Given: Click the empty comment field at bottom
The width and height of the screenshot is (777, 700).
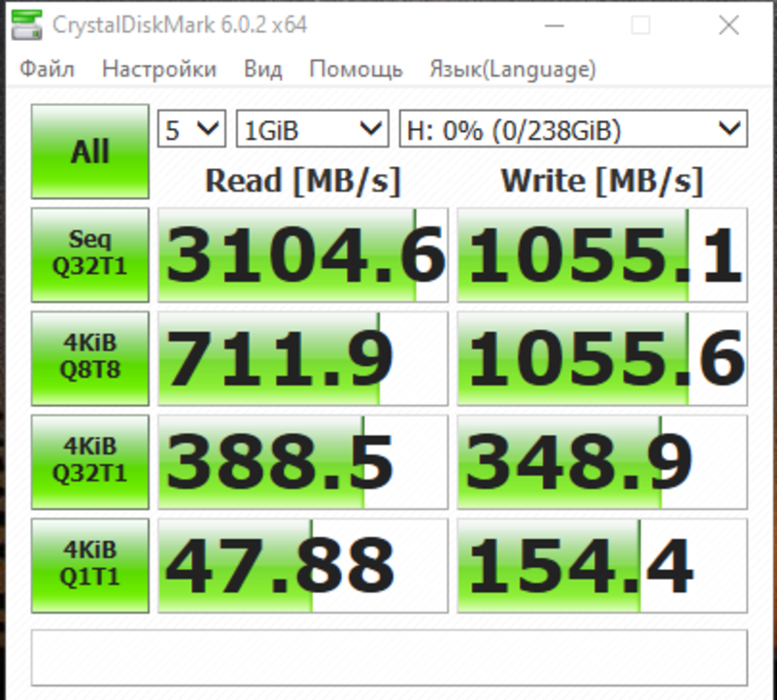Looking at the screenshot, I should (389, 658).
